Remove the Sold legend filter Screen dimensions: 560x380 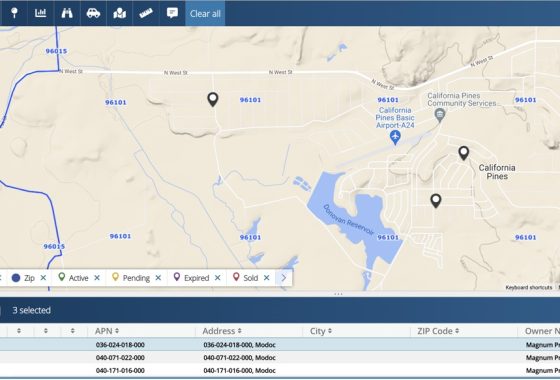[266, 278]
